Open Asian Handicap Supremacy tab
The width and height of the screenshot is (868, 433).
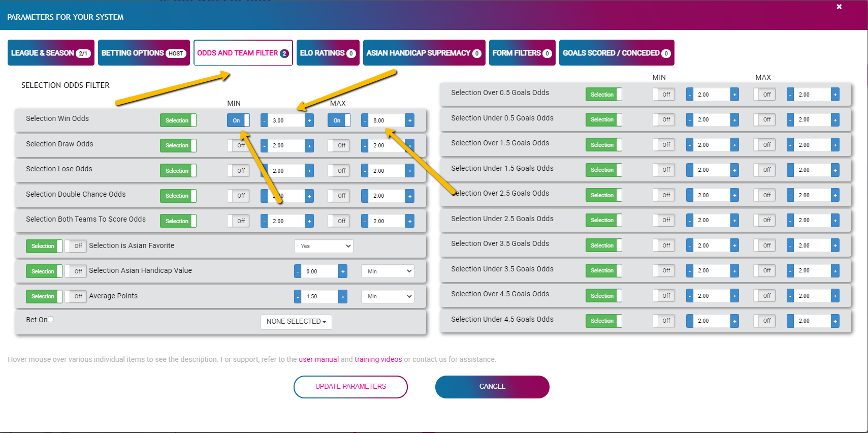tap(424, 53)
